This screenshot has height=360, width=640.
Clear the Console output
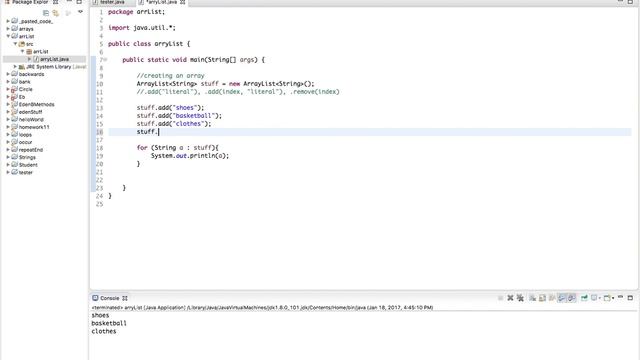tap(532, 298)
